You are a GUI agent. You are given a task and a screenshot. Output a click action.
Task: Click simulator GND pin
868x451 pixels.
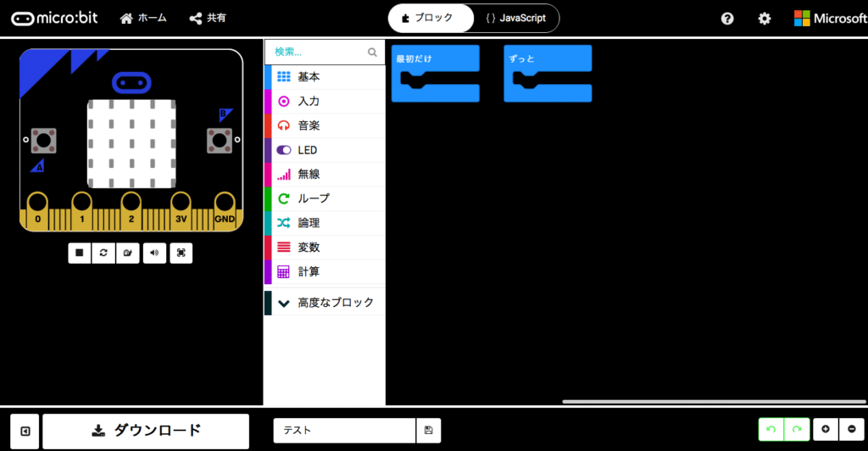[224, 210]
